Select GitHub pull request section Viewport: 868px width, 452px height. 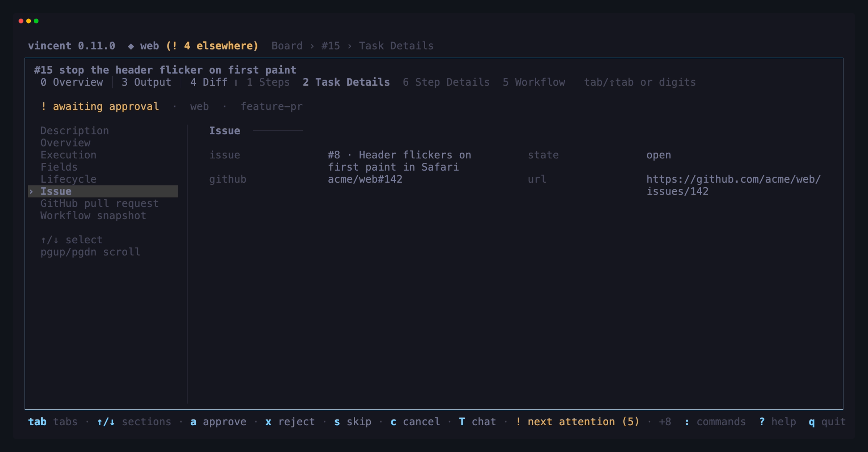click(99, 203)
